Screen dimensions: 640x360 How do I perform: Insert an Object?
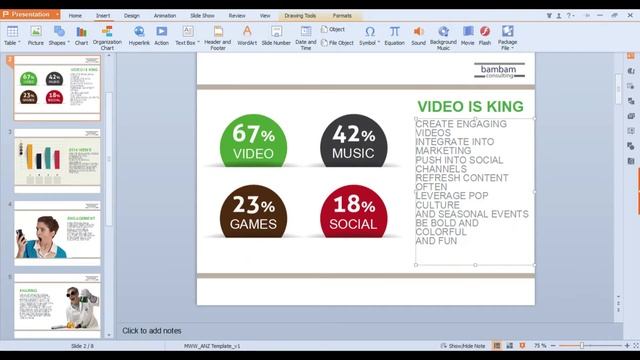tap(333, 29)
